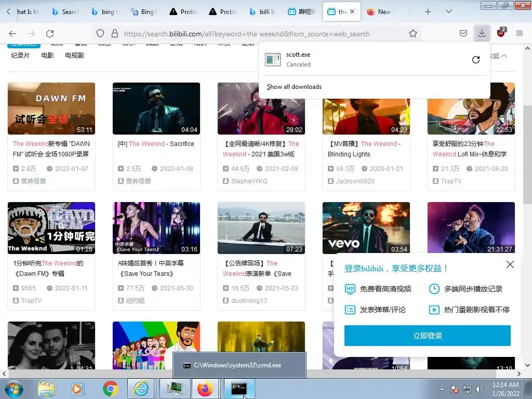Screen dimensions: 532x399
Task: Show hidden tray icons arrow
Action: (442, 389)
